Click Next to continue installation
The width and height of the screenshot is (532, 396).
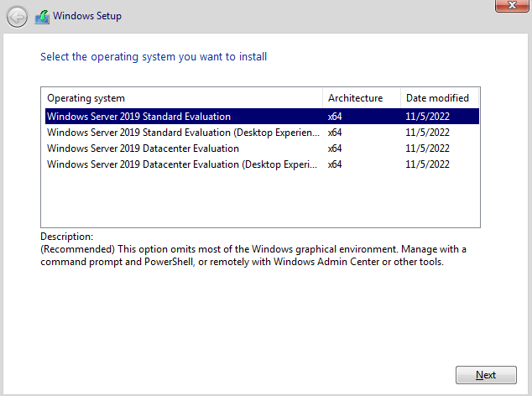[486, 375]
